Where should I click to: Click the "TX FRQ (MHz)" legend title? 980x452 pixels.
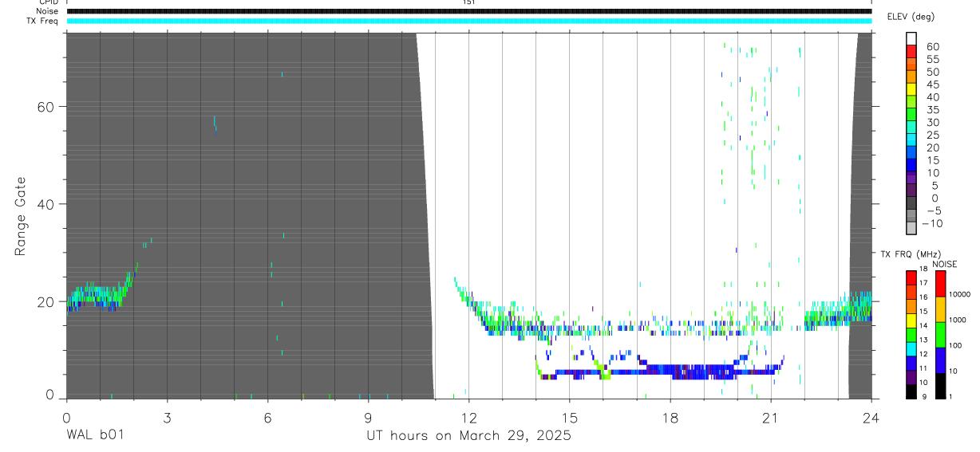911,254
